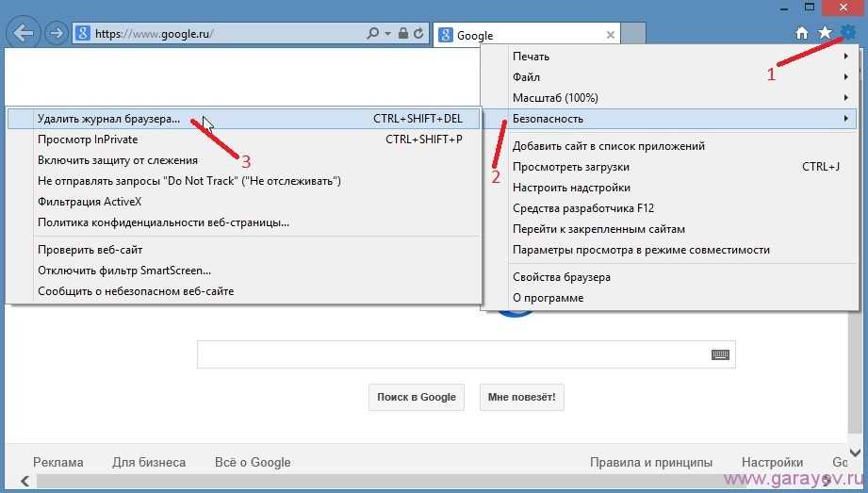
Task: Toggle Фильтрация ActiveX
Action: tap(243, 202)
